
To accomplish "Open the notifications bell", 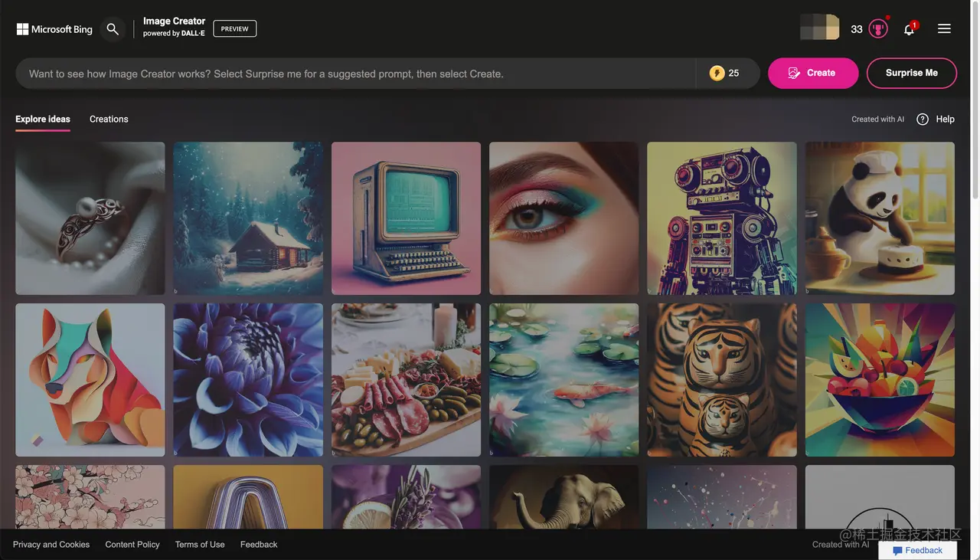I will tap(909, 29).
